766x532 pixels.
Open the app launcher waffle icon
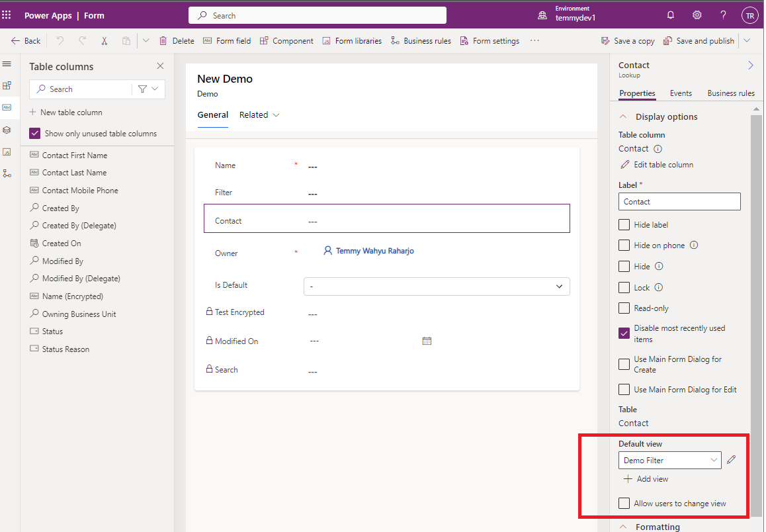(7, 15)
